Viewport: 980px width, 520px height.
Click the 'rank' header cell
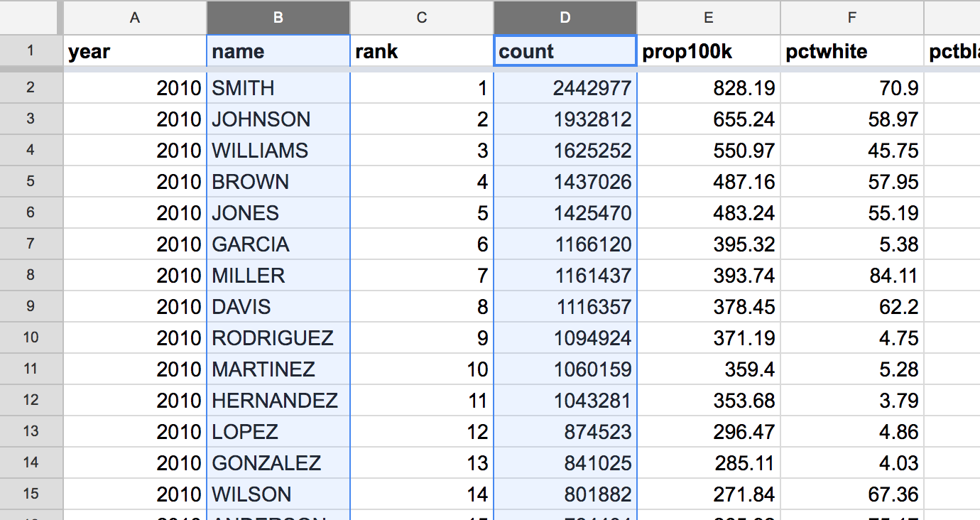(422, 51)
